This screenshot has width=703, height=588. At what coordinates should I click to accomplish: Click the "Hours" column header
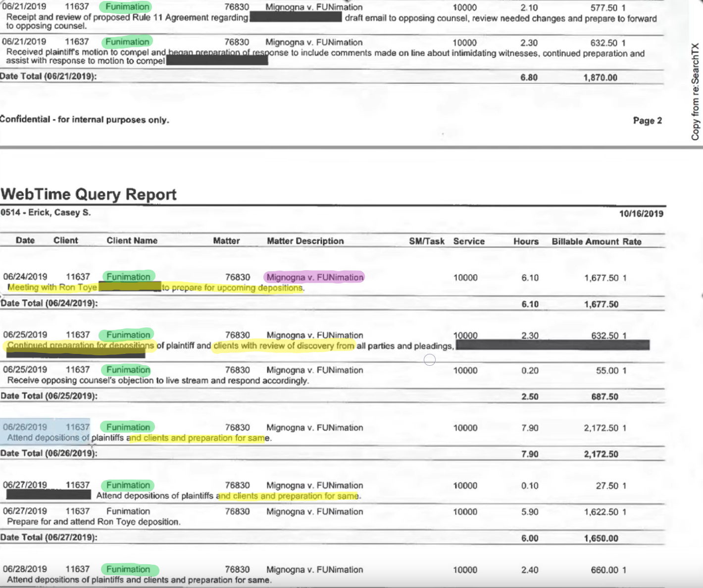(x=526, y=241)
